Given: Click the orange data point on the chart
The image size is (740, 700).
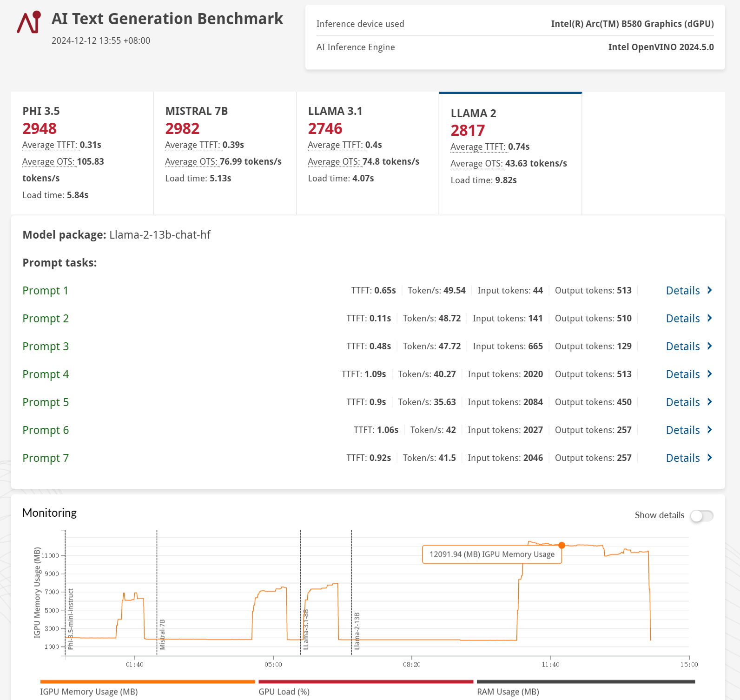Looking at the screenshot, I should pyautogui.click(x=562, y=545).
